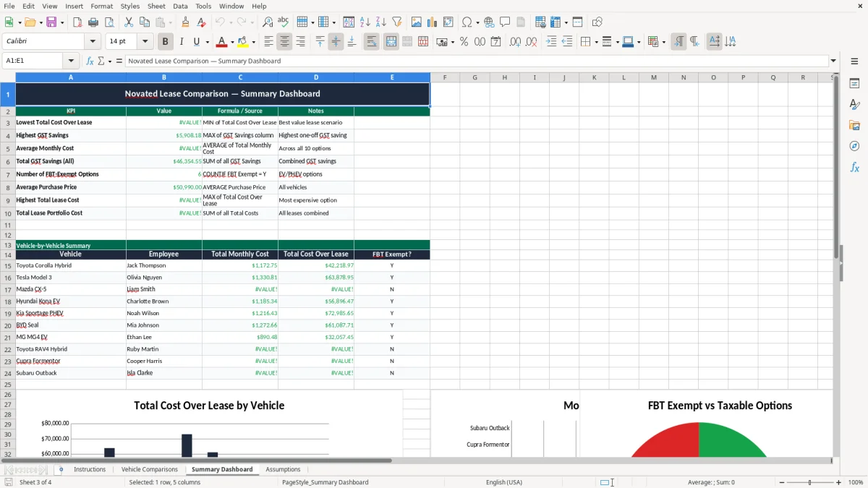Click the row 7 header
The image size is (868, 488).
click(x=8, y=174)
